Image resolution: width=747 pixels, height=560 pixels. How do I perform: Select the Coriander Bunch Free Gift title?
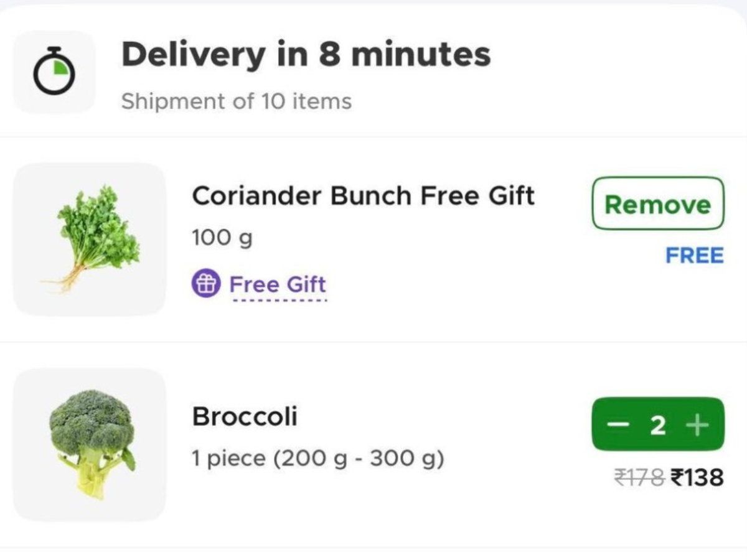coord(363,196)
